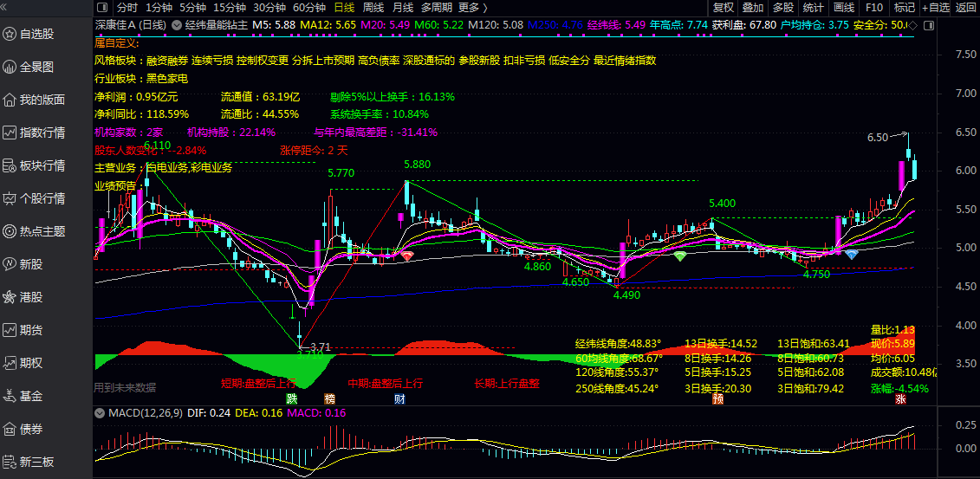Click 短期:盘整后上行 trend label

pyautogui.click(x=259, y=383)
